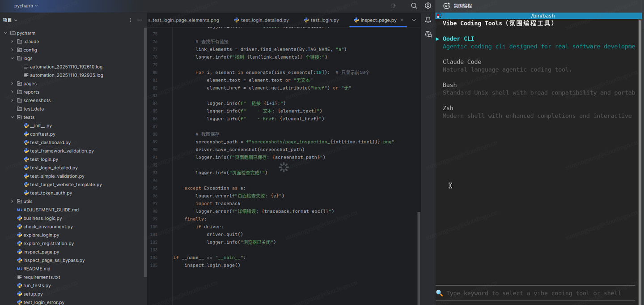Expand the .claude folder
This screenshot has height=305, width=644.
point(12,42)
